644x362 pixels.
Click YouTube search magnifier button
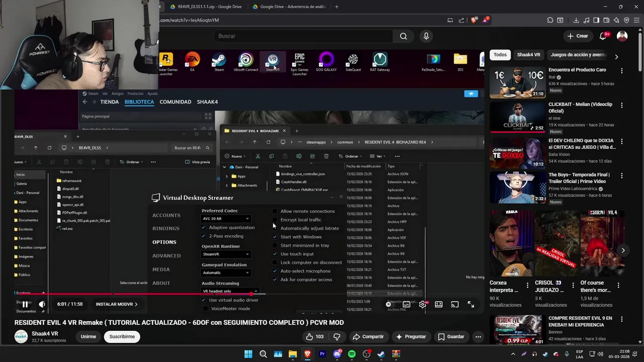tap(404, 36)
